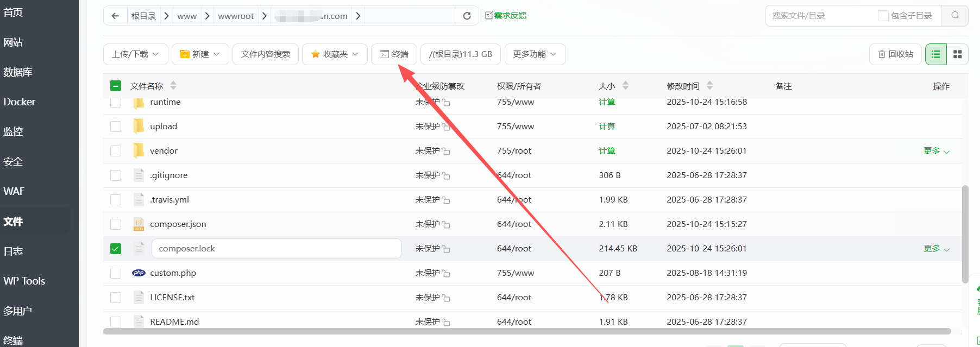Open Docker in the sidebar
This screenshot has height=347, width=980.
(x=20, y=102)
